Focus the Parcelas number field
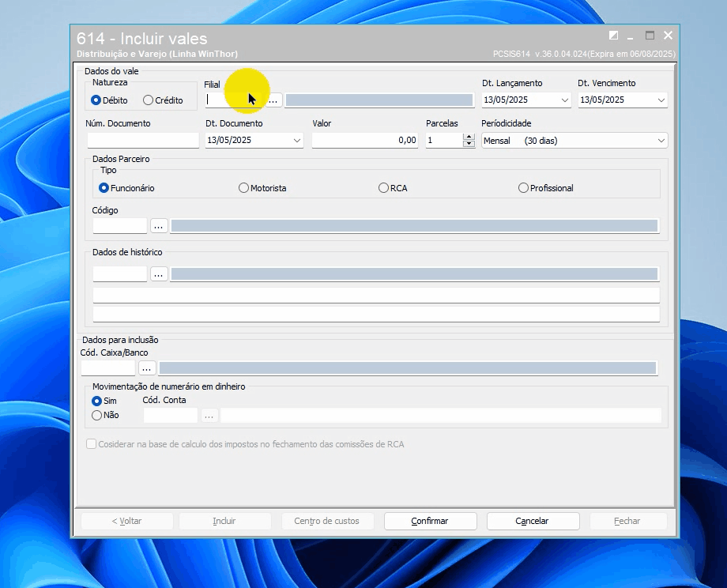Screen dimensions: 727x588 (x=444, y=141)
